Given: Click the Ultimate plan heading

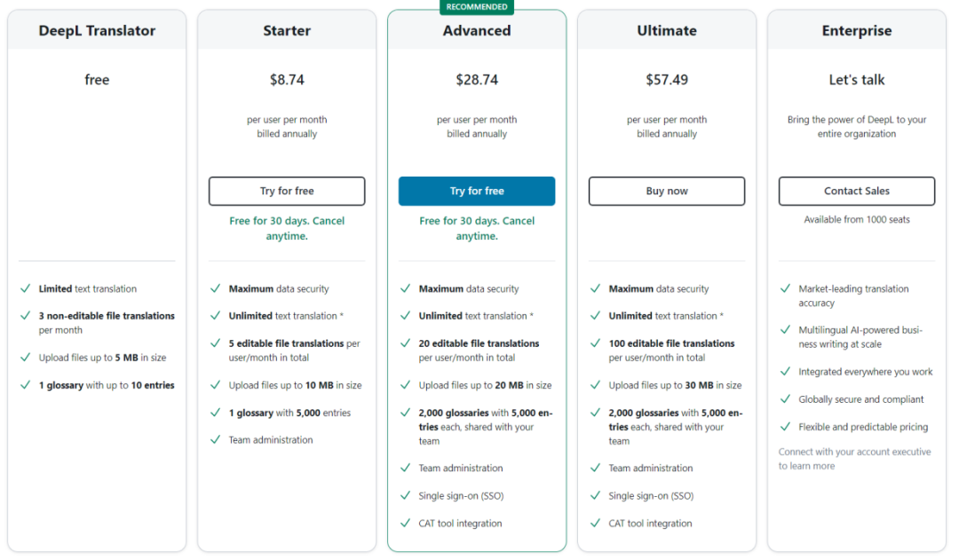Looking at the screenshot, I should 667,31.
